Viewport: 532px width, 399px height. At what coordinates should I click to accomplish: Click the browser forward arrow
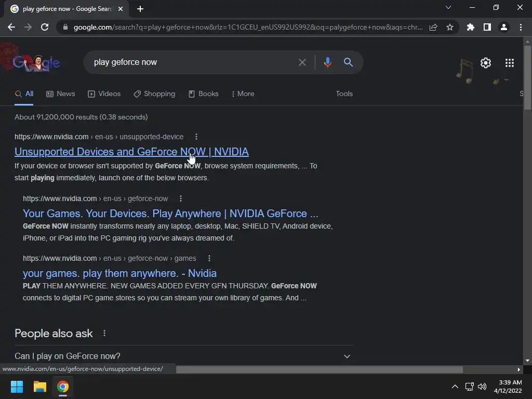pyautogui.click(x=28, y=27)
